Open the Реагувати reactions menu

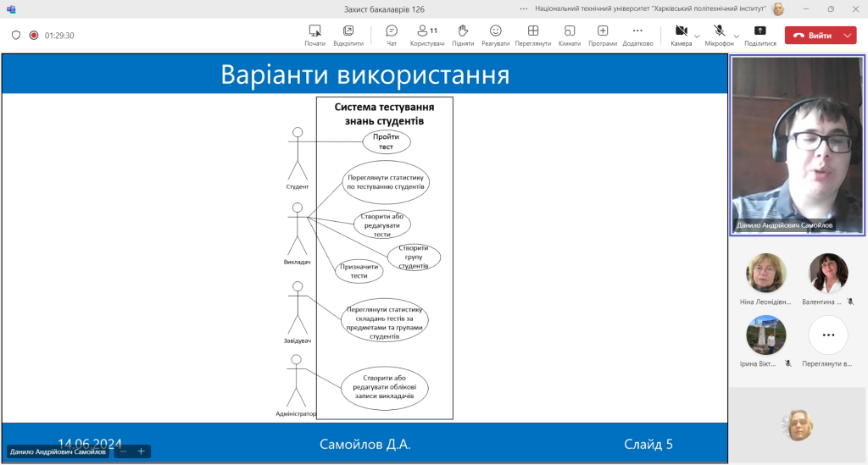pyautogui.click(x=495, y=36)
